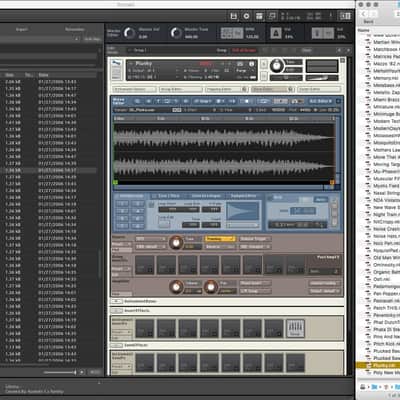Image resolution: width=400 pixels, height=400 pixels.
Task: Toggle the Grid checkbox in Wave Editor
Action: pyautogui.click(x=270, y=198)
